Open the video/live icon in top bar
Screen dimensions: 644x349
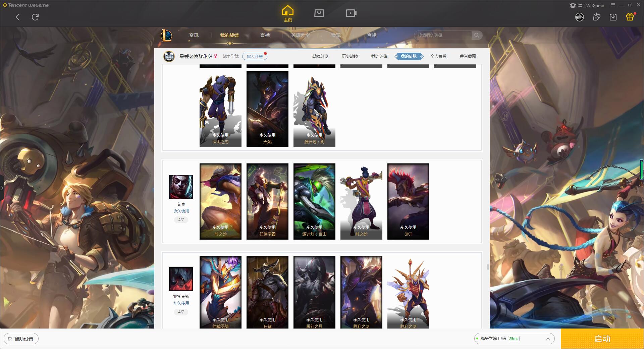pyautogui.click(x=351, y=13)
